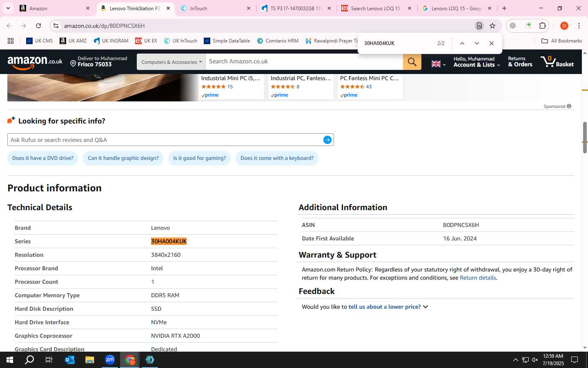Go to Amazon.co.uk home logo
The image size is (588, 368).
pos(35,62)
